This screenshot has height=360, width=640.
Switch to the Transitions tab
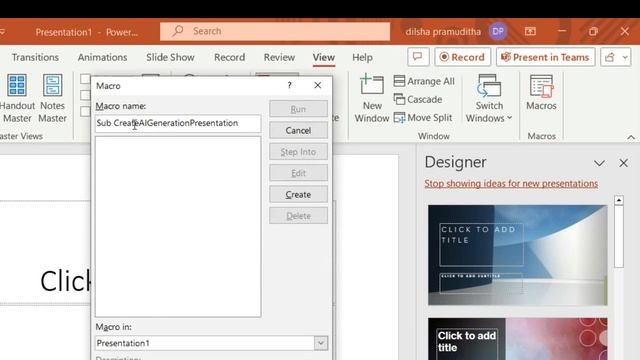(35, 57)
